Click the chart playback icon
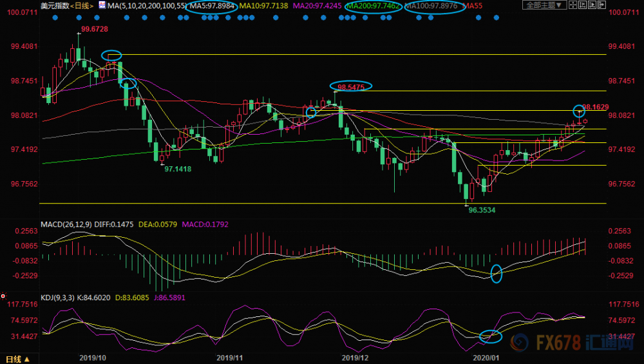644x364 pixels. [x=592, y=5]
